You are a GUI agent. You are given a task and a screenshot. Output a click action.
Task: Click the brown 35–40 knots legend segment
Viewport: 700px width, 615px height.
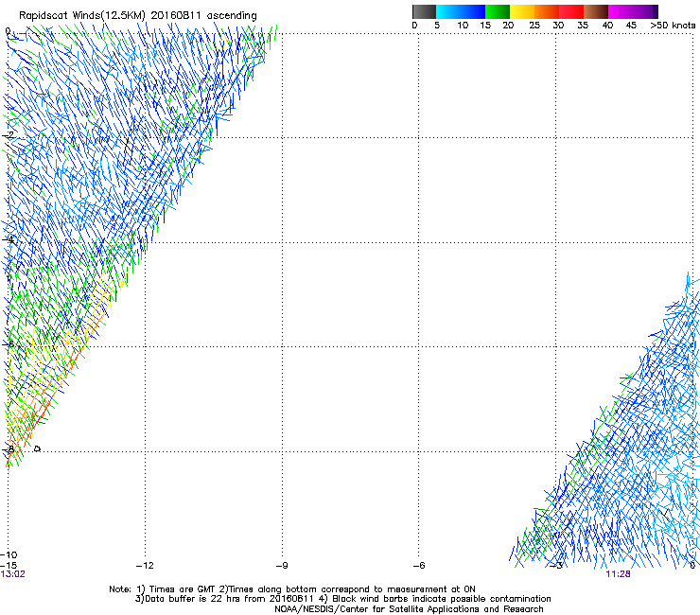[x=596, y=11]
